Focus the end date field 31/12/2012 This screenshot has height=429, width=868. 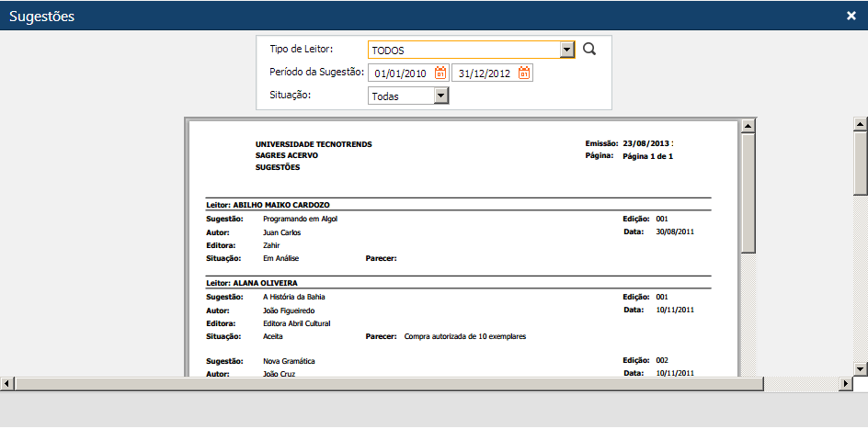tap(484, 73)
